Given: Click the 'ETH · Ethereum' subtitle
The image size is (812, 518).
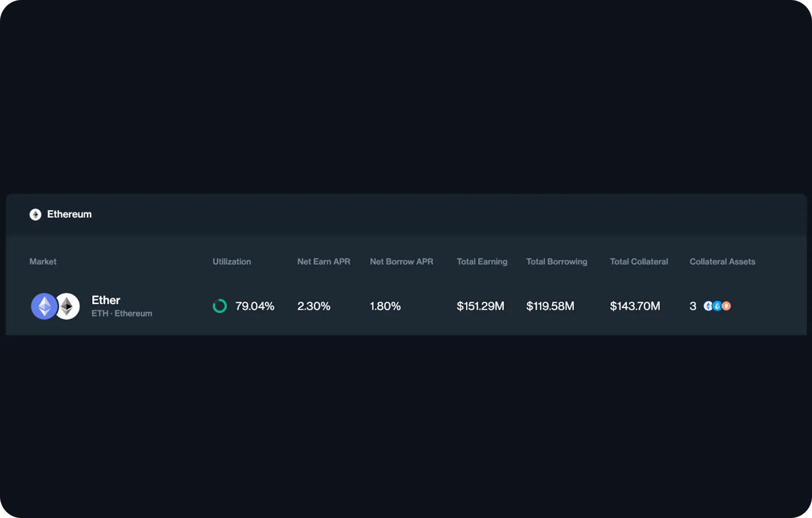Looking at the screenshot, I should (122, 313).
